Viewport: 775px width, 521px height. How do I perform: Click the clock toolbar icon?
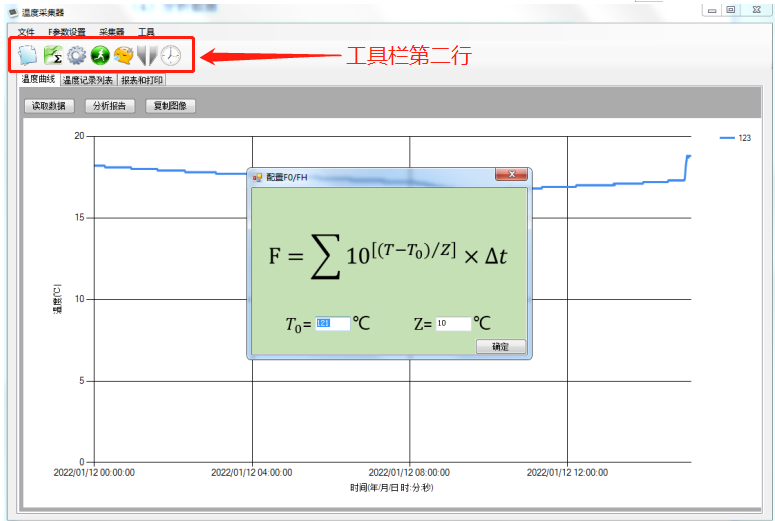[x=171, y=56]
